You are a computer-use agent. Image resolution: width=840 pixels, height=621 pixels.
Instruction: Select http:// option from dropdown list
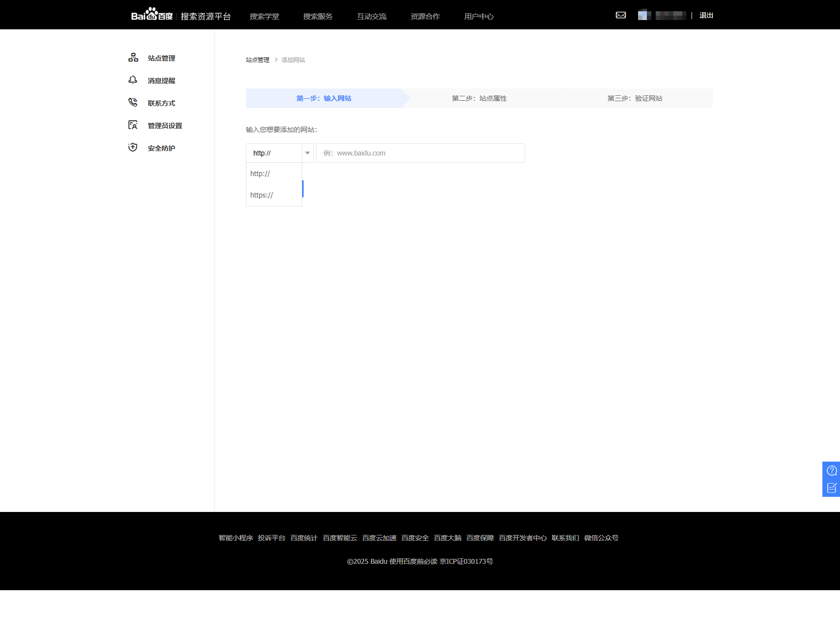pyautogui.click(x=260, y=174)
